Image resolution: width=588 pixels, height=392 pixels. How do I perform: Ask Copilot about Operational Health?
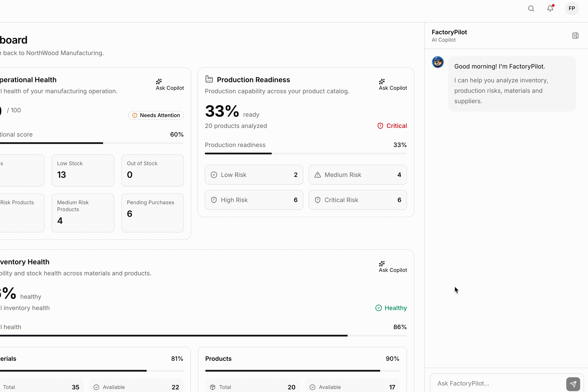(x=170, y=85)
